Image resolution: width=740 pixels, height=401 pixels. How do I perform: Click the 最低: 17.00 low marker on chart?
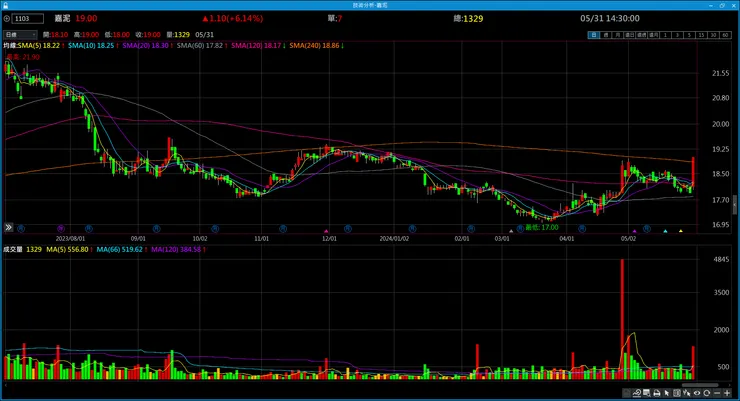point(542,227)
